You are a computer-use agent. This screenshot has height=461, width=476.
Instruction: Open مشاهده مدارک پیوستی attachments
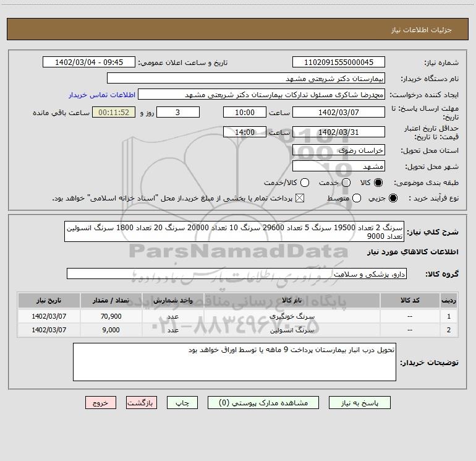(x=265, y=402)
